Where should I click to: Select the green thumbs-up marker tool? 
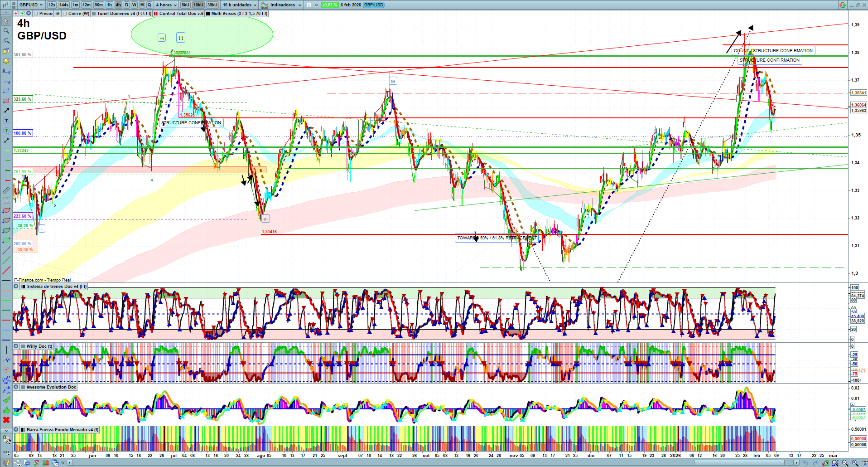point(6,410)
